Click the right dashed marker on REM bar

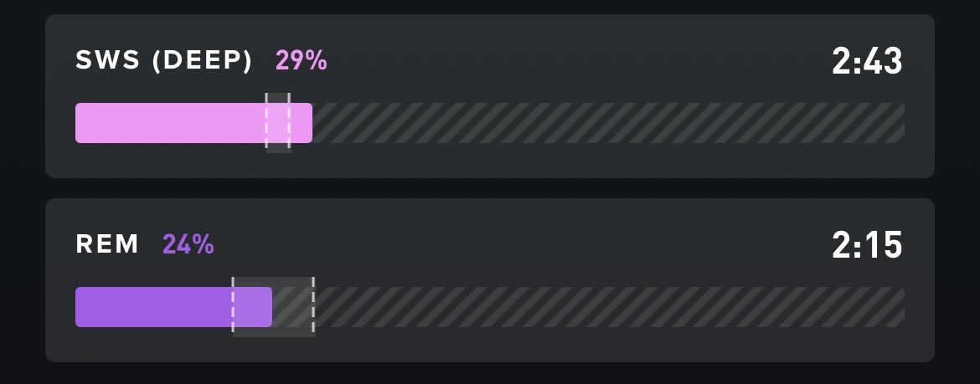click(313, 306)
